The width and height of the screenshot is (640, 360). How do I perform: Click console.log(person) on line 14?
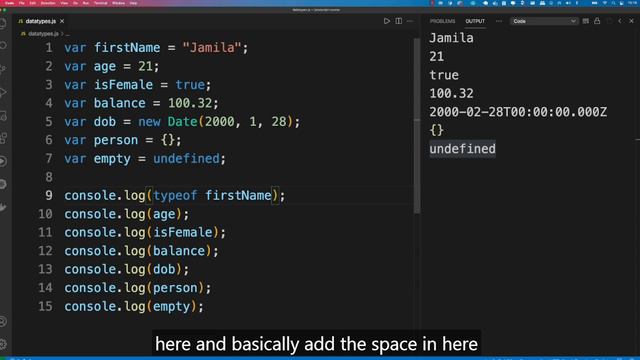(138, 288)
